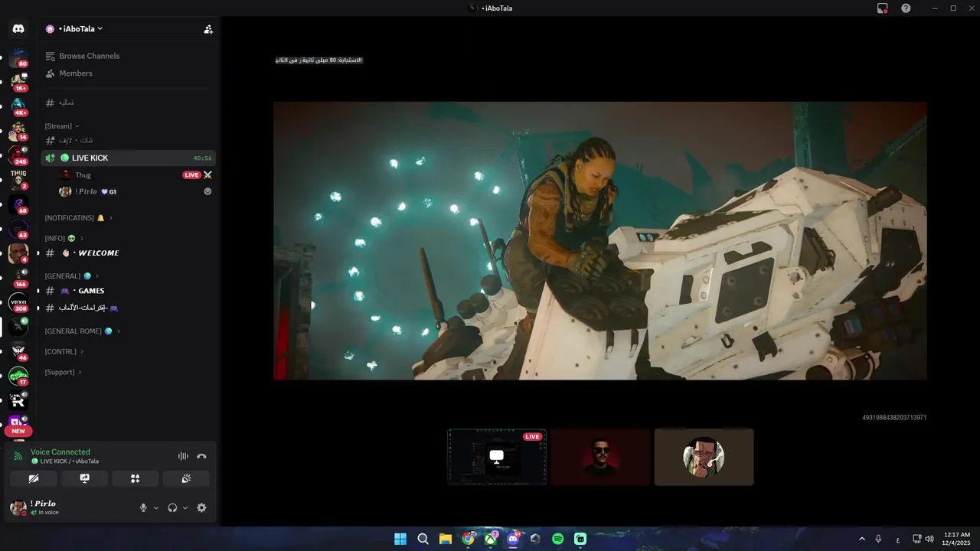Select participant tile with sunglasses avatar
The width and height of the screenshot is (980, 551).
600,457
